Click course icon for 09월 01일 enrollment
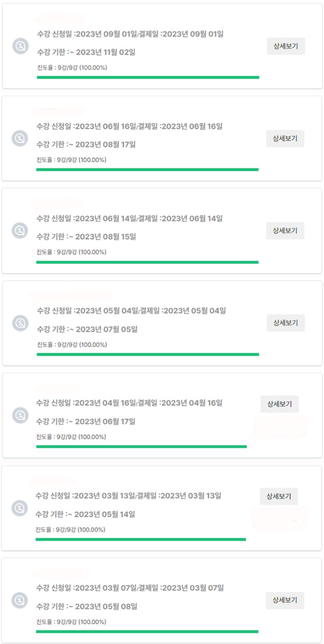The height and width of the screenshot is (644, 324). point(20,46)
